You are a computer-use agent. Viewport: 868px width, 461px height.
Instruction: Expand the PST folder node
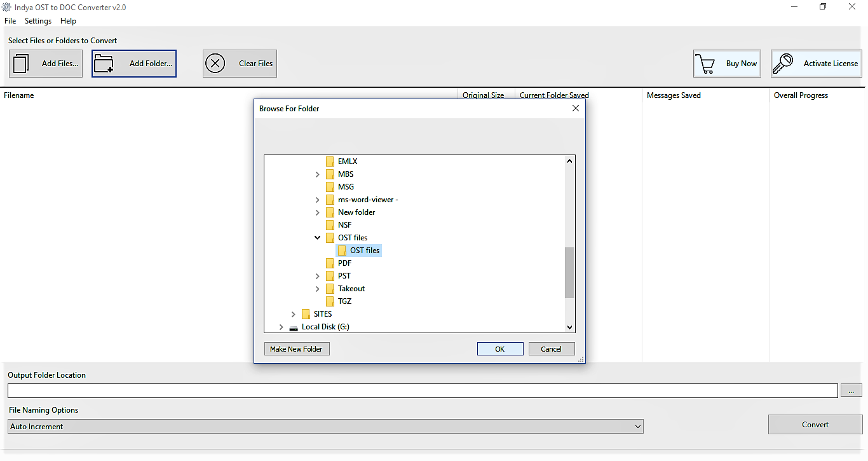tap(318, 276)
